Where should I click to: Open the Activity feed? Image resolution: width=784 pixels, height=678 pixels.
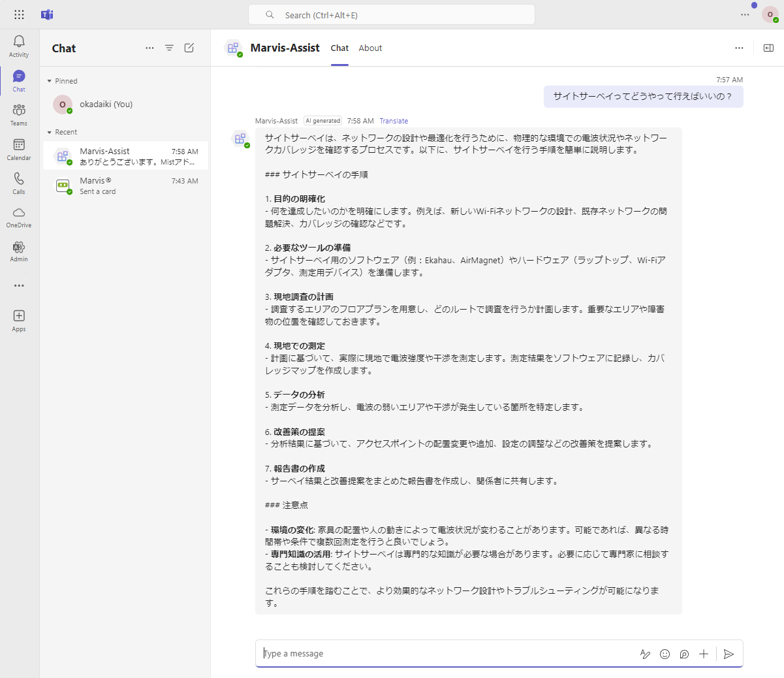click(x=19, y=46)
